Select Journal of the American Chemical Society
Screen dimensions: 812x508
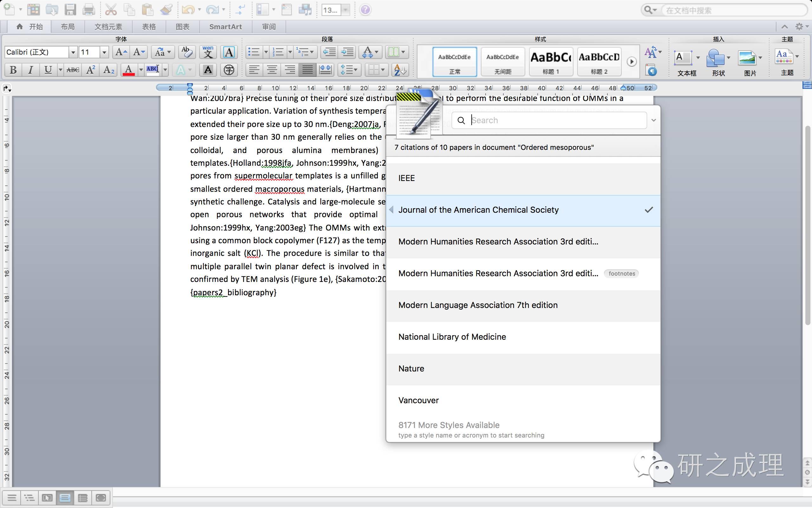click(x=523, y=210)
